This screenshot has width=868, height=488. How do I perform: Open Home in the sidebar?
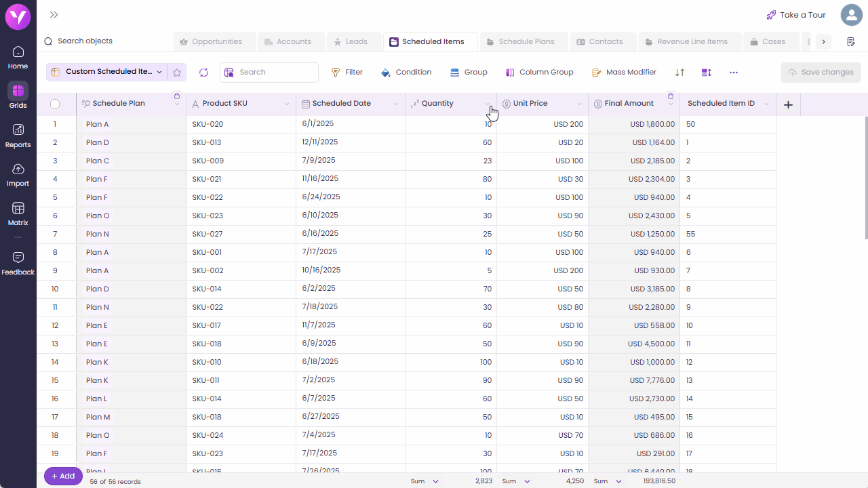coord(18,58)
